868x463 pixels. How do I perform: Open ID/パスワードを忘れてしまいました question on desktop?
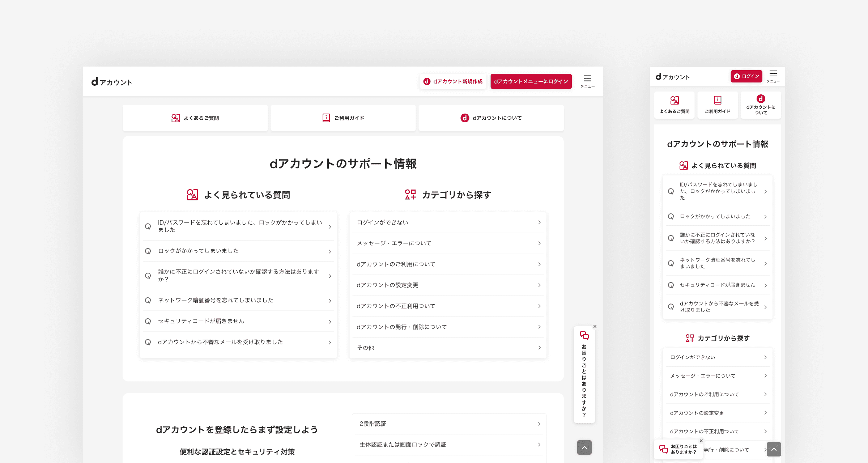(238, 226)
